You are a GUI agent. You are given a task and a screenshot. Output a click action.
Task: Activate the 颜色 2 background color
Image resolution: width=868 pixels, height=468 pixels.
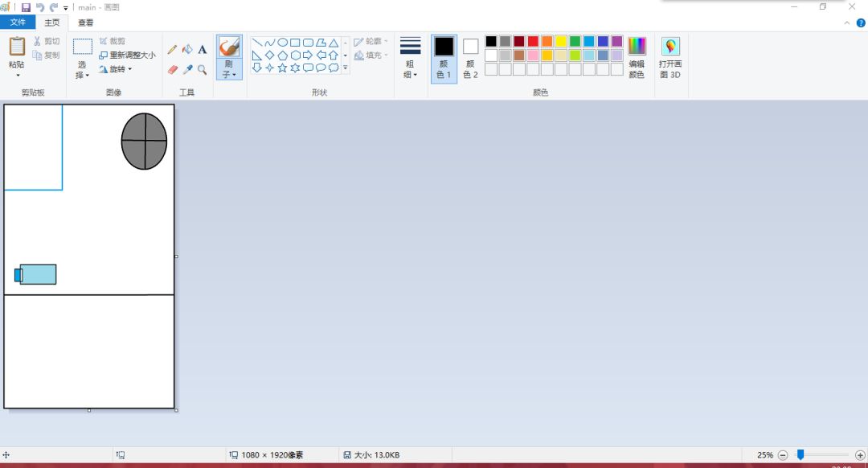tap(470, 58)
